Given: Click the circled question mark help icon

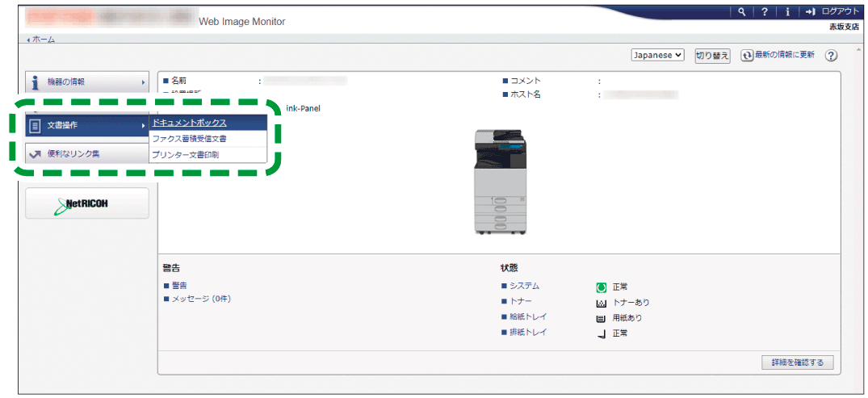Looking at the screenshot, I should tap(830, 55).
